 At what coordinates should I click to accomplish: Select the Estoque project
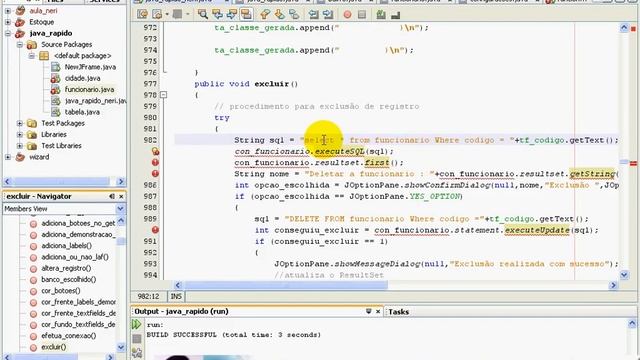(42, 22)
